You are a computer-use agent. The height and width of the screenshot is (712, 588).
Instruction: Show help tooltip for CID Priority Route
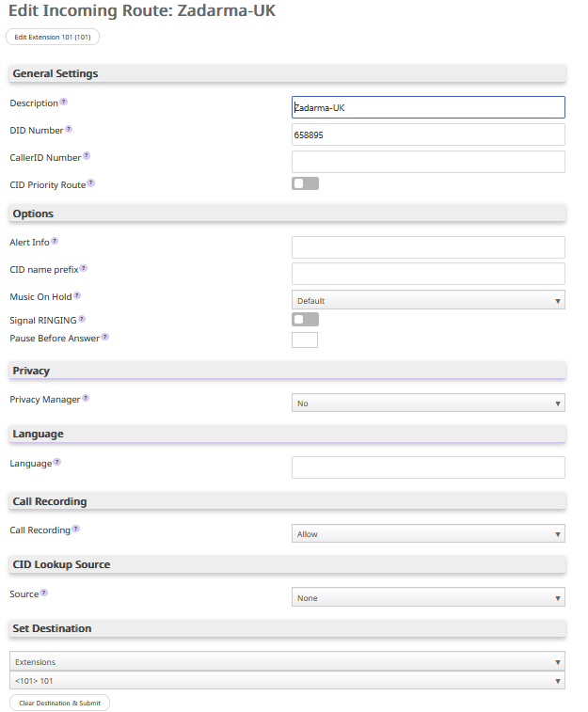pyautogui.click(x=91, y=183)
